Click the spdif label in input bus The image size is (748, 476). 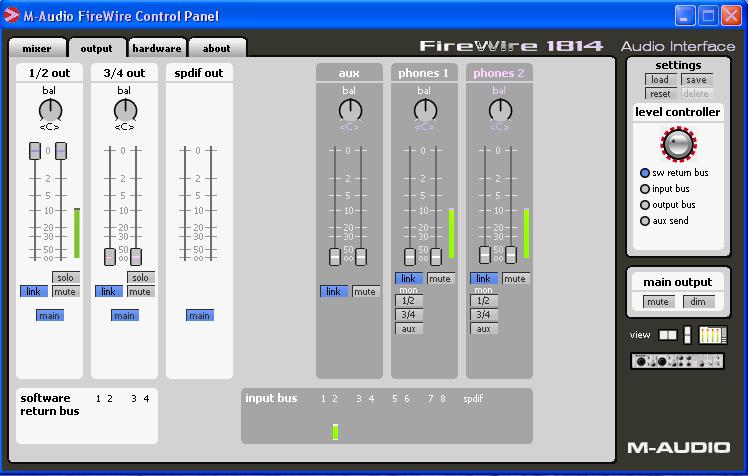(x=473, y=399)
